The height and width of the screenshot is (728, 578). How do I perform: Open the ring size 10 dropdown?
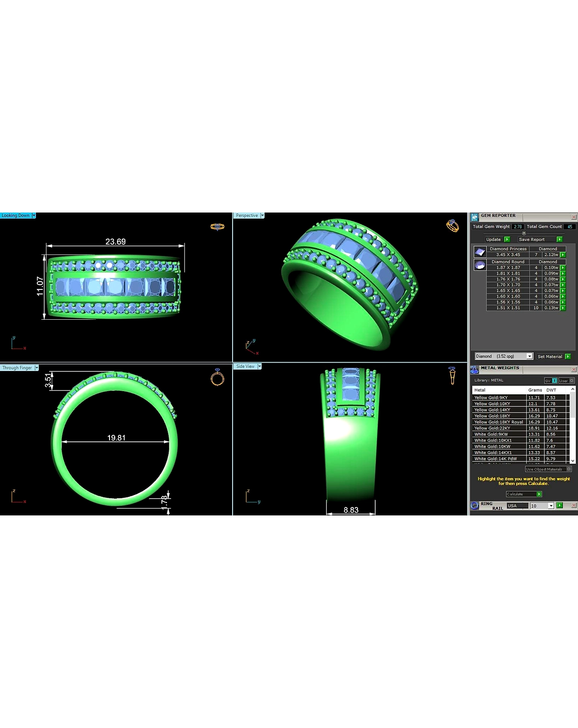[551, 506]
